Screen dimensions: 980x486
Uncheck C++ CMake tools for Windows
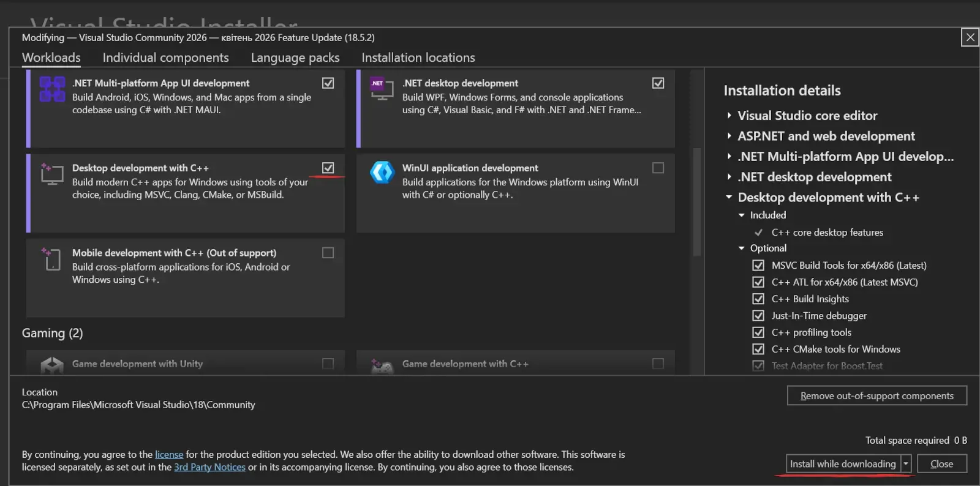pyautogui.click(x=758, y=349)
